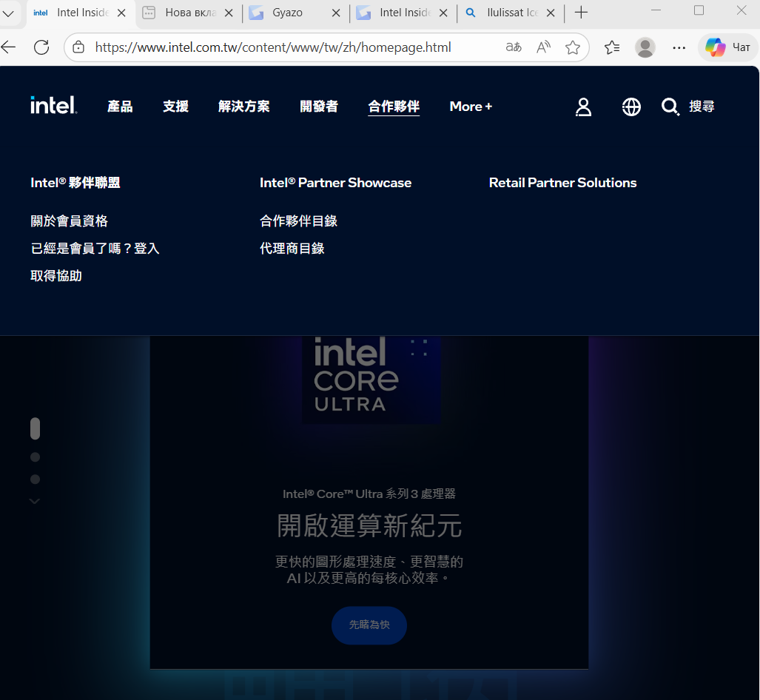Click 關於會員資格 link
Viewport: 760px width, 700px height.
click(69, 221)
